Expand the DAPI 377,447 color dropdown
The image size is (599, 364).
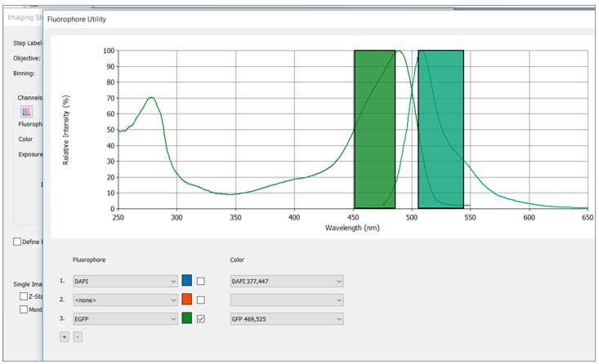(x=287, y=281)
